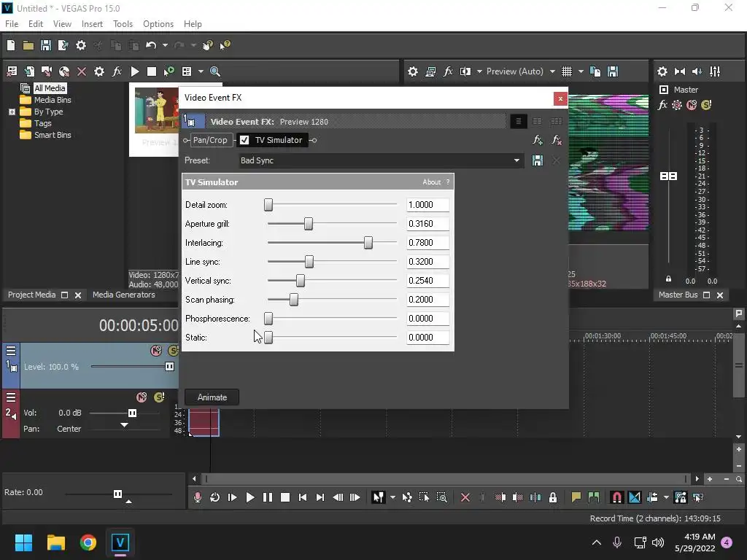
Task: Click the Static value field
Action: pyautogui.click(x=427, y=338)
